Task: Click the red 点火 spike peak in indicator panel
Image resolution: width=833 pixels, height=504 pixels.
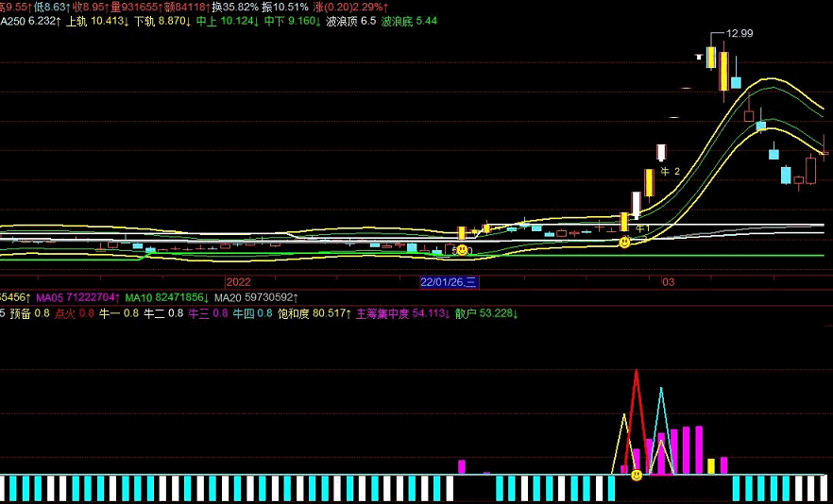Action: 637,371
